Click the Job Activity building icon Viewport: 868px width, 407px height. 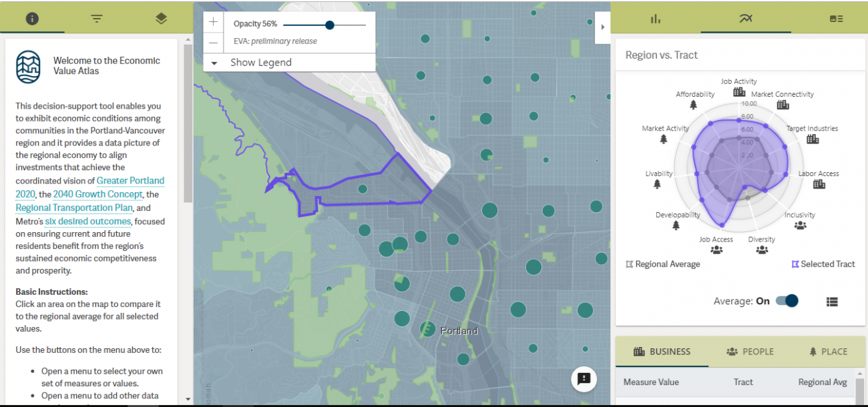point(739,91)
